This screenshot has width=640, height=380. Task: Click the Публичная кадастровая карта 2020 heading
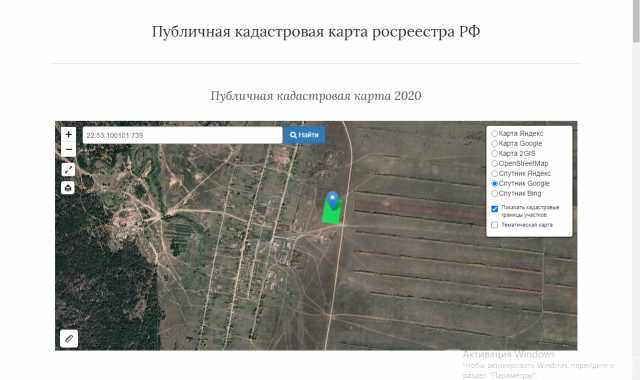[x=316, y=96]
